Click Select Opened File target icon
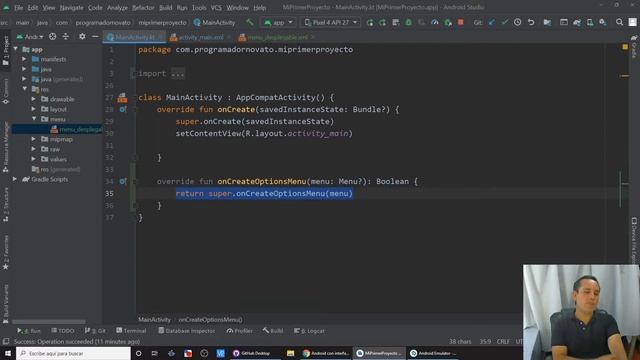This screenshot has width=640, height=360. click(x=53, y=37)
